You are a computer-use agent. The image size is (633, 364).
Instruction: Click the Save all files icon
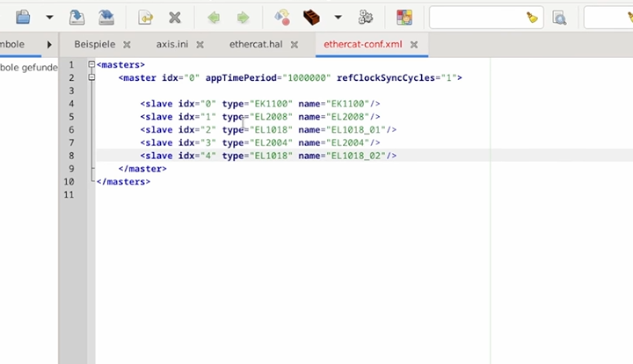click(x=105, y=17)
